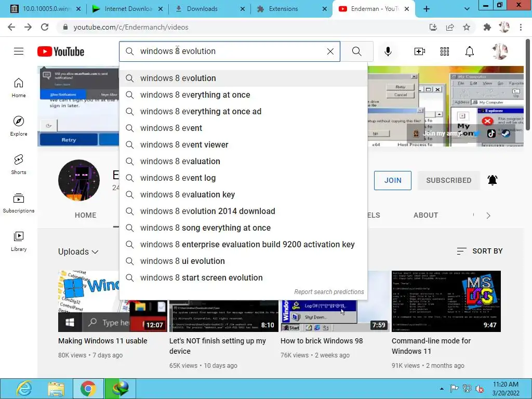Select suggestion 'windows 8 event log'
532x399 pixels.
pos(243,178)
